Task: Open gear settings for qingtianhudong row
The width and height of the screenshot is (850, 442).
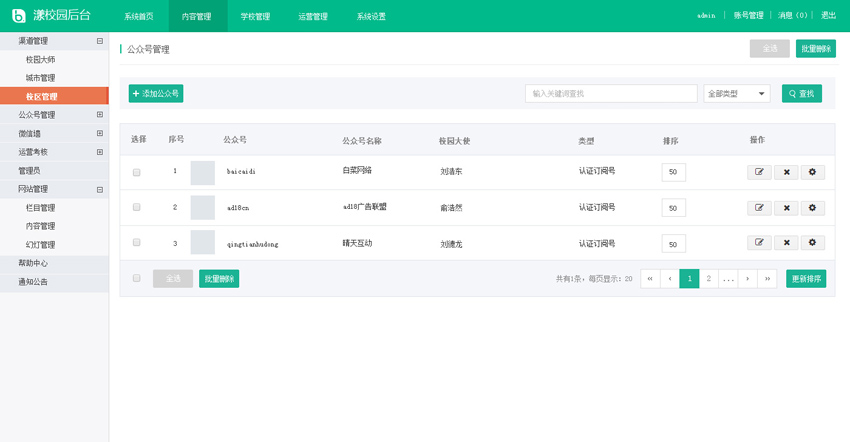Action: [x=812, y=243]
